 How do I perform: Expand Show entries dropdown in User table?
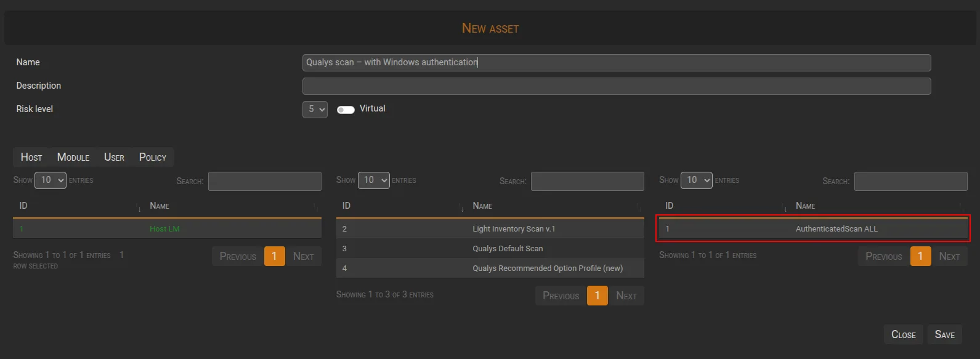(x=696, y=180)
